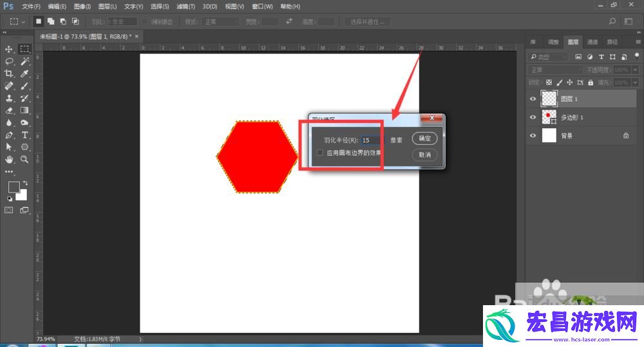Image resolution: width=644 pixels, height=347 pixels.
Task: Hide the 多边形 1 layer
Action: coord(533,117)
